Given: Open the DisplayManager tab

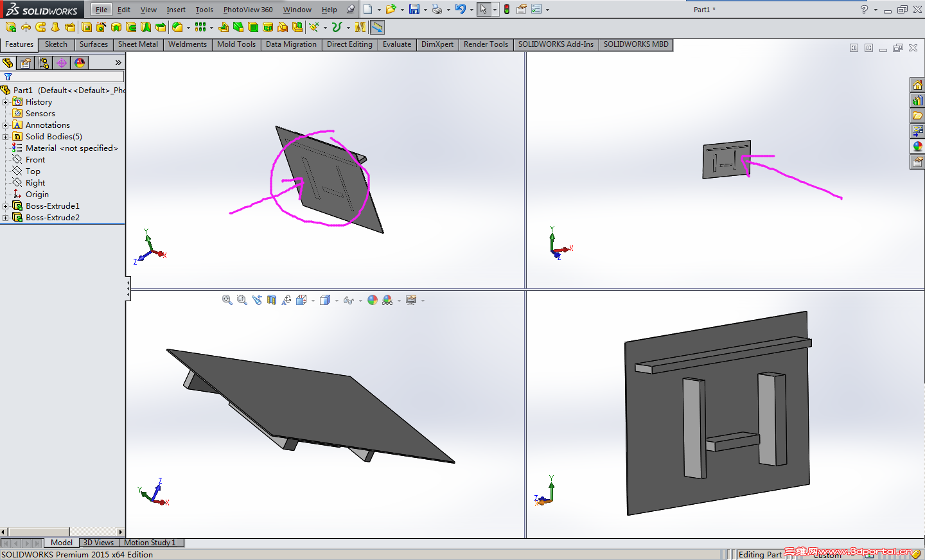Looking at the screenshot, I should pyautogui.click(x=80, y=62).
